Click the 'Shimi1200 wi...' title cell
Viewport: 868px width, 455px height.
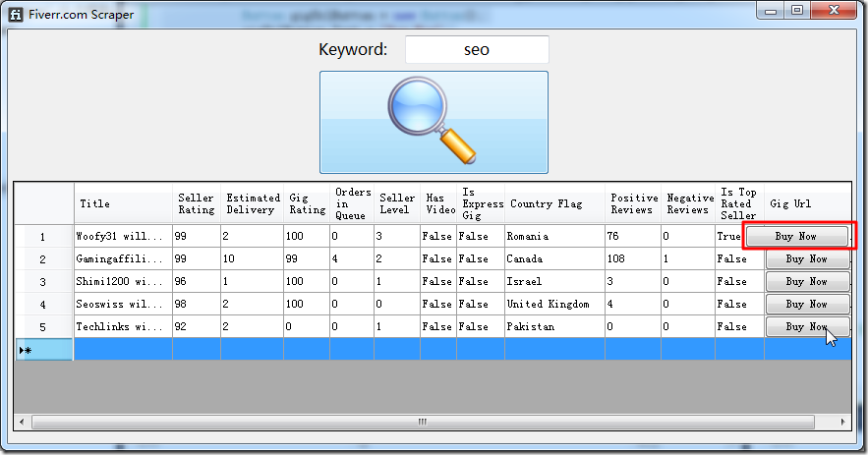click(123, 282)
